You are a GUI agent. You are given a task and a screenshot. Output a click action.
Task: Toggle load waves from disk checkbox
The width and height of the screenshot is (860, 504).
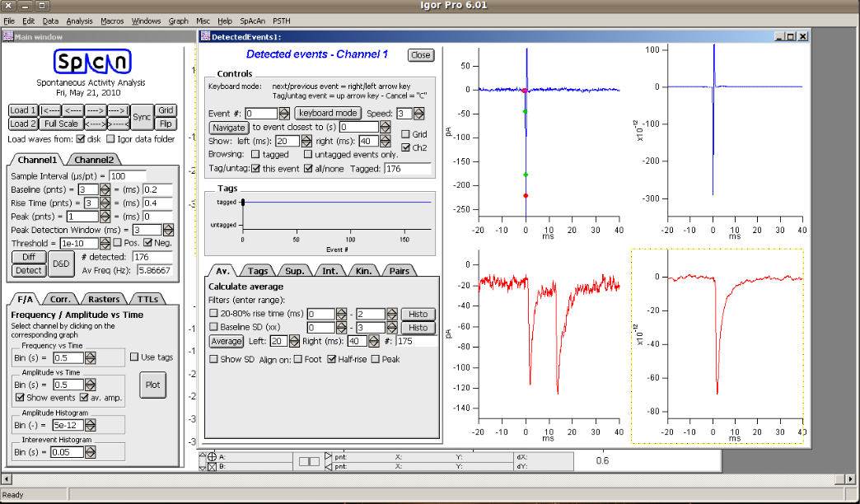coord(82,138)
